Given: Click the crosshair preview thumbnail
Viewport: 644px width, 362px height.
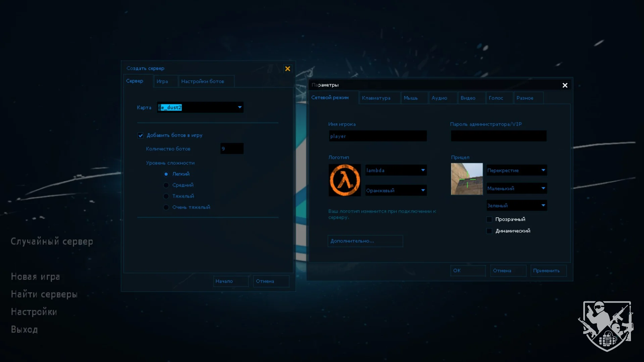Looking at the screenshot, I should (x=466, y=179).
